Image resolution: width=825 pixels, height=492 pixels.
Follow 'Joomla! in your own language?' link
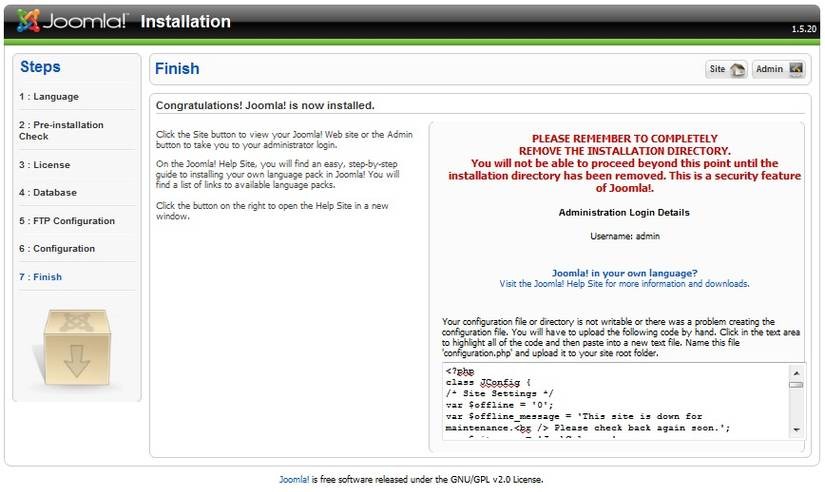coord(625,273)
